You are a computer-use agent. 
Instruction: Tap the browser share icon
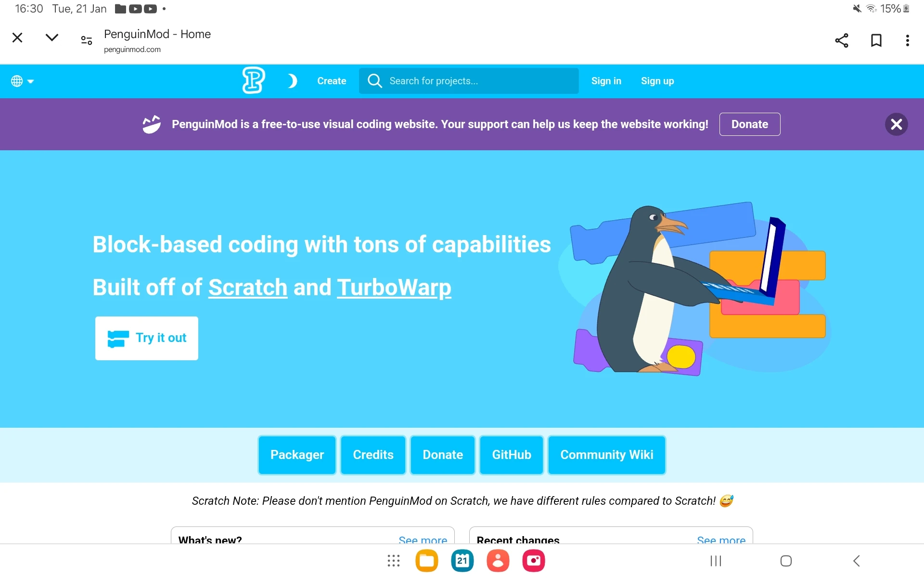coord(841,40)
